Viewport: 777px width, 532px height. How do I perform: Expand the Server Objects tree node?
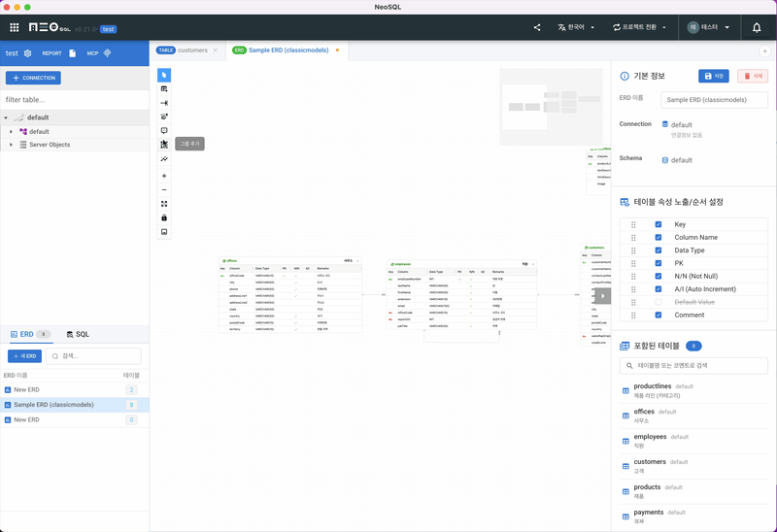pos(11,145)
